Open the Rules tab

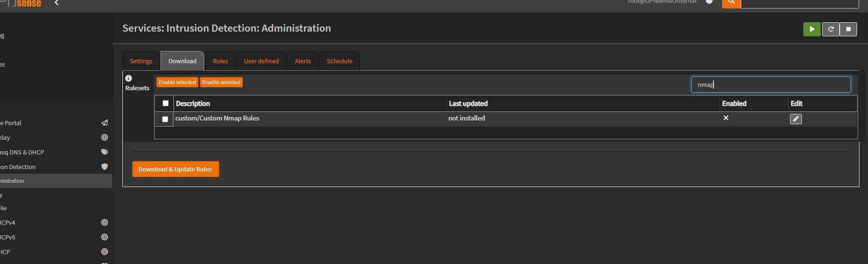[220, 61]
